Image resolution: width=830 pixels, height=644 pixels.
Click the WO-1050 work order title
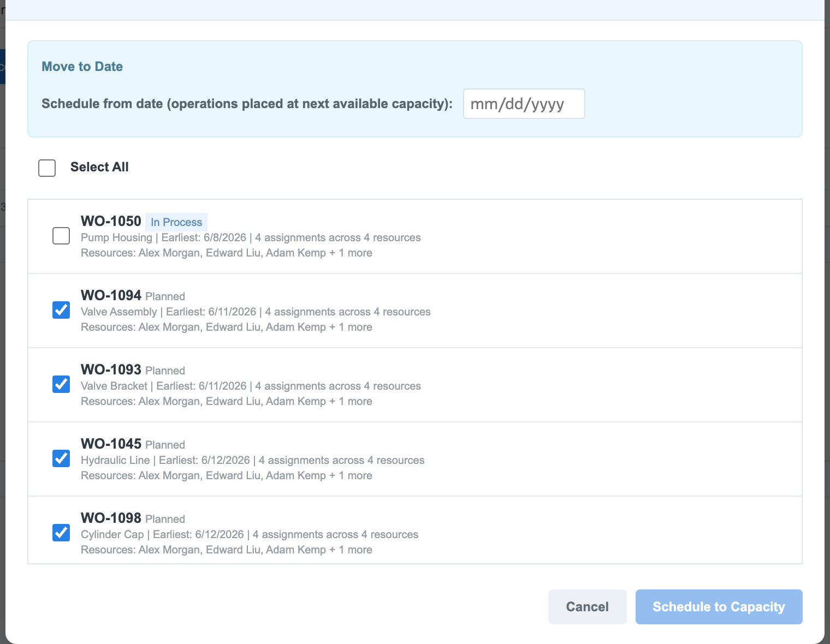(111, 221)
